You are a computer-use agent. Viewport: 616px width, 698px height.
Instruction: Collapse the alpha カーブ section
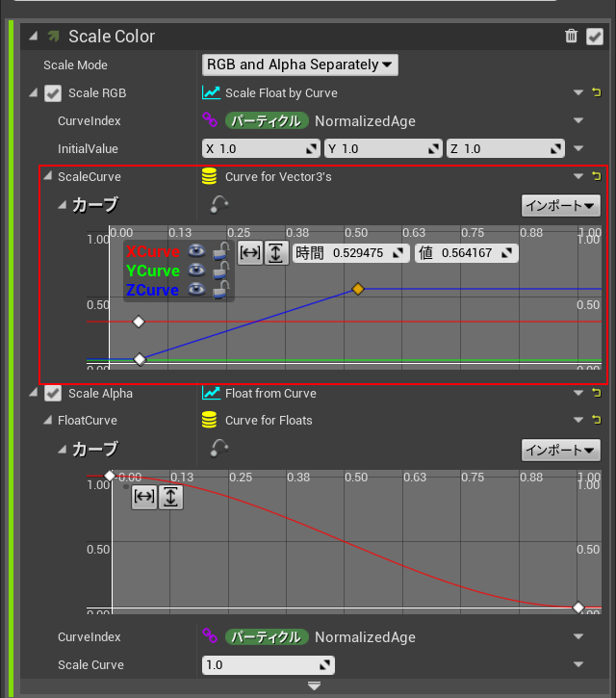[x=62, y=450]
